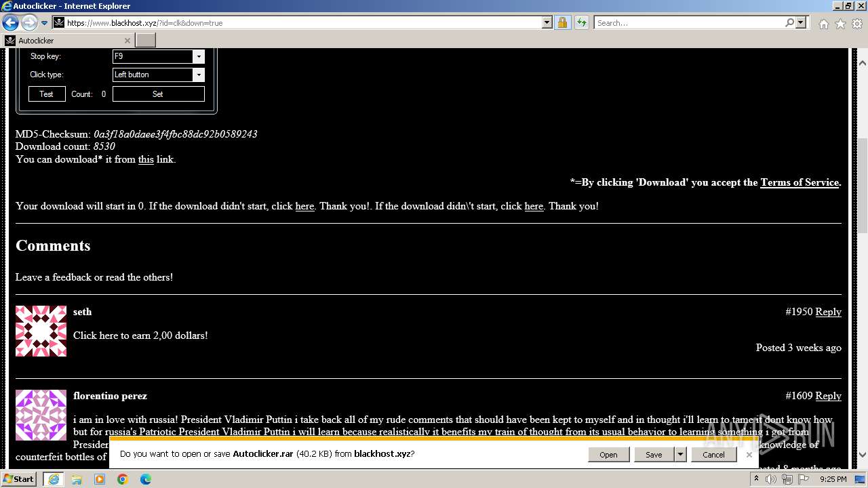This screenshot has width=868, height=488.
Task: Click the security lock icon
Action: click(562, 23)
